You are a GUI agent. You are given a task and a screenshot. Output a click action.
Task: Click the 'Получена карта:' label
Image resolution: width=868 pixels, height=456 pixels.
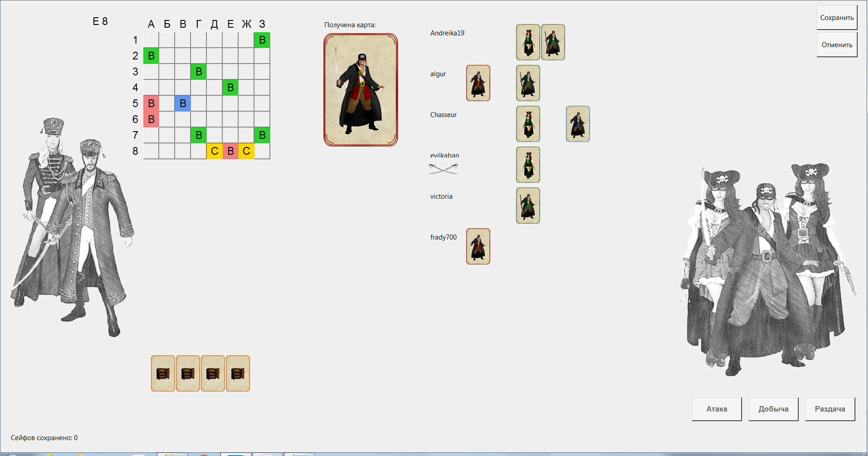point(350,25)
